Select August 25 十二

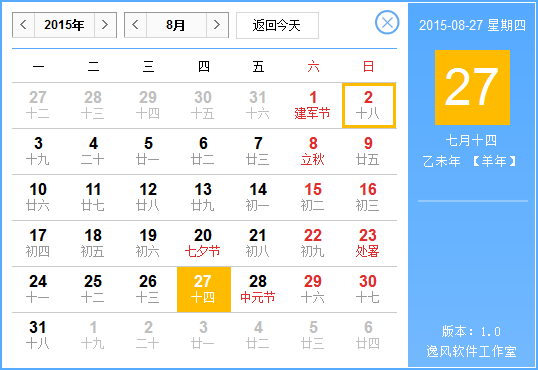[x=93, y=289]
